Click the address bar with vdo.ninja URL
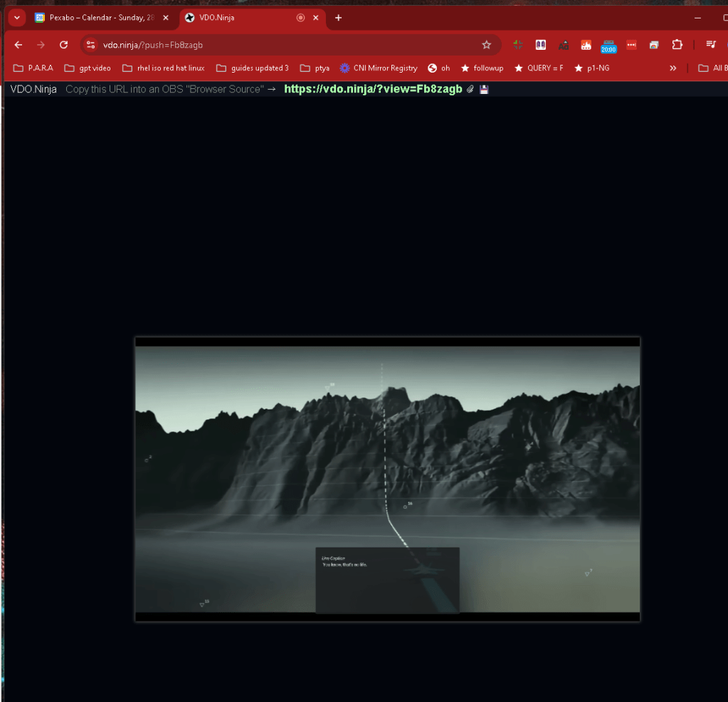728x702 pixels. click(x=290, y=45)
